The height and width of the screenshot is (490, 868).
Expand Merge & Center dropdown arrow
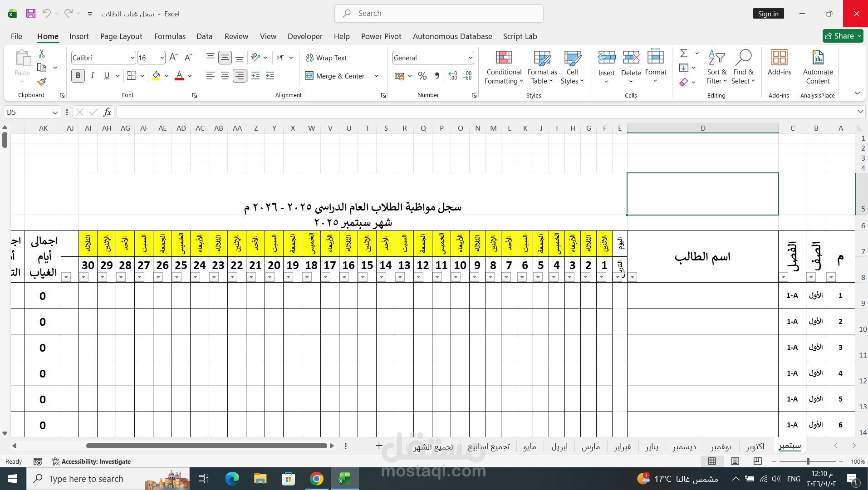click(376, 76)
